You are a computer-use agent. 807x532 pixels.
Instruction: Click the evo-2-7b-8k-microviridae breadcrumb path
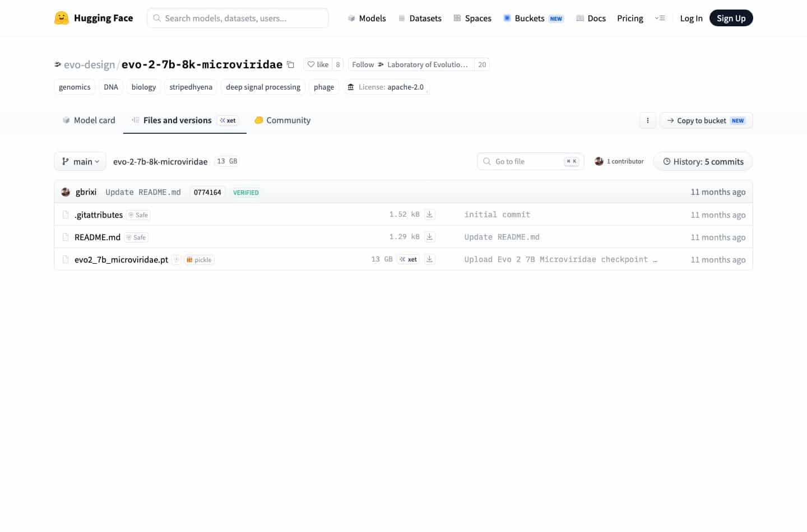[160, 161]
